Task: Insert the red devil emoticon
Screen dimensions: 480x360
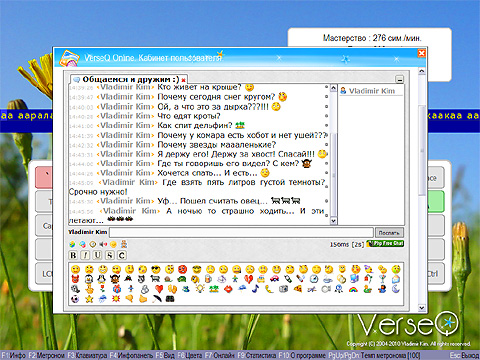Action: (x=75, y=279)
